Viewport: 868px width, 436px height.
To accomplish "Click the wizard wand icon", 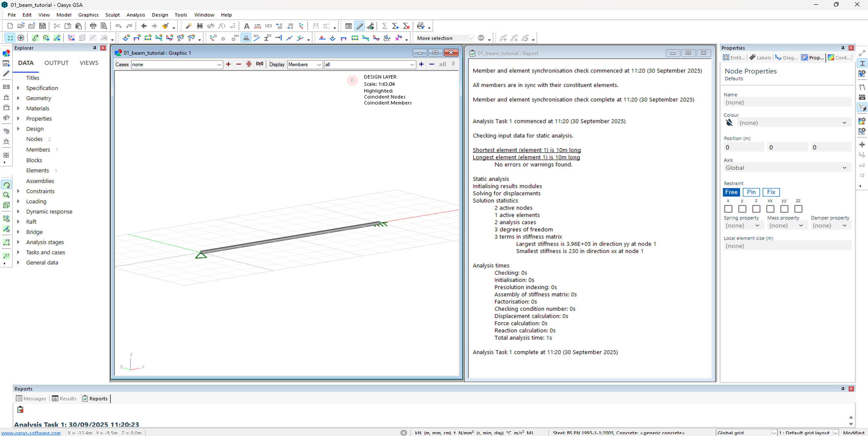I will 189,26.
